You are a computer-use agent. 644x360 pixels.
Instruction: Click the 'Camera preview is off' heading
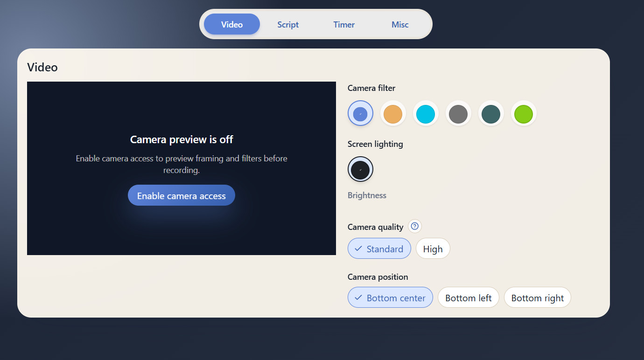coord(182,139)
